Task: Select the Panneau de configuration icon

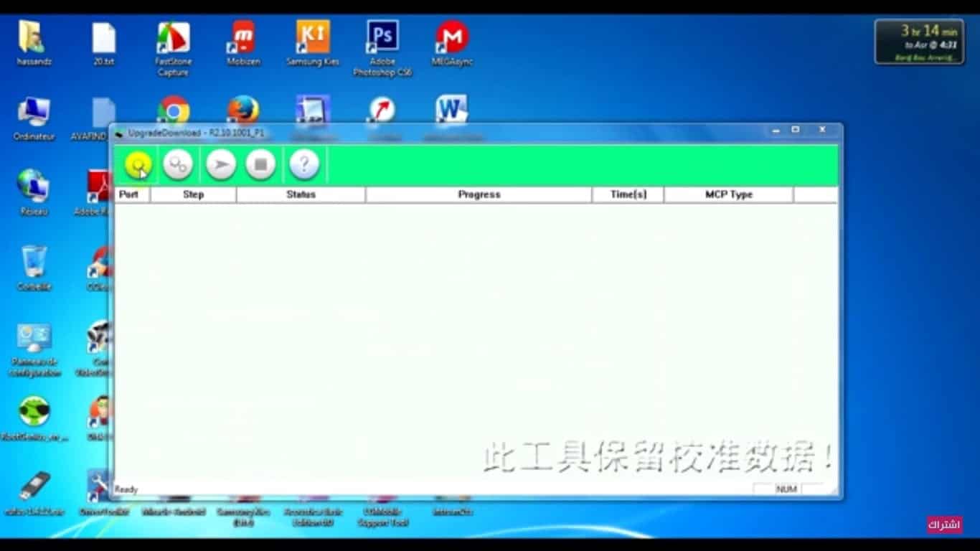Action: pyautogui.click(x=34, y=350)
